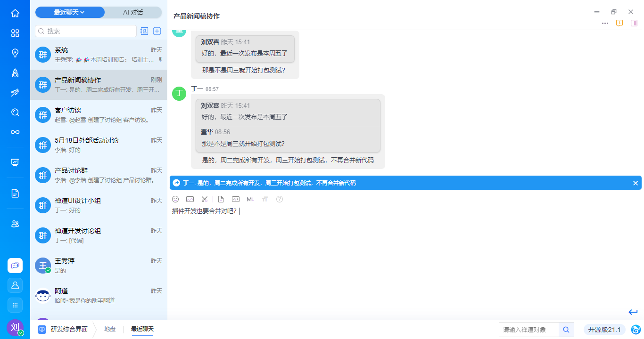The height and width of the screenshot is (339, 644).
Task: Open the document icon in sidebar
Action: click(15, 193)
